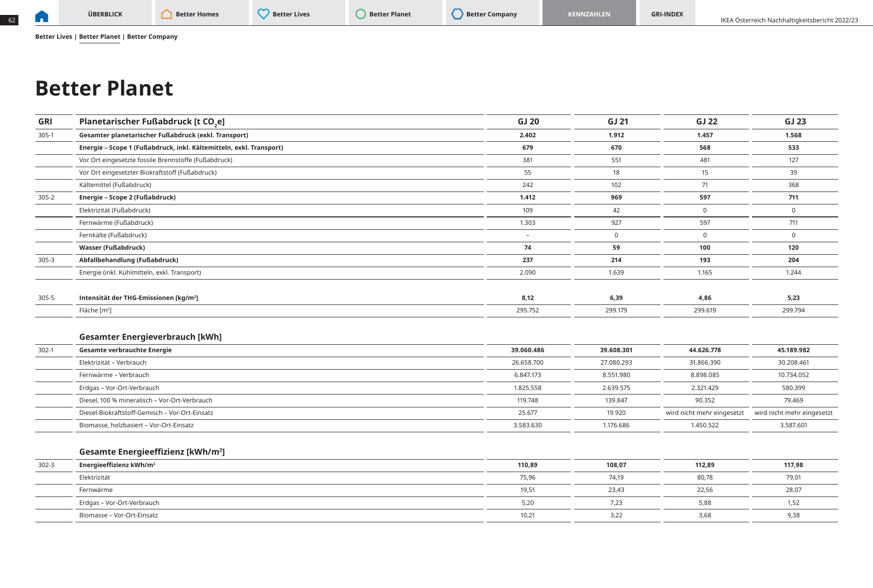
Task: Click the row label Fernwärme (Fußabdruck)
Action: (x=116, y=223)
